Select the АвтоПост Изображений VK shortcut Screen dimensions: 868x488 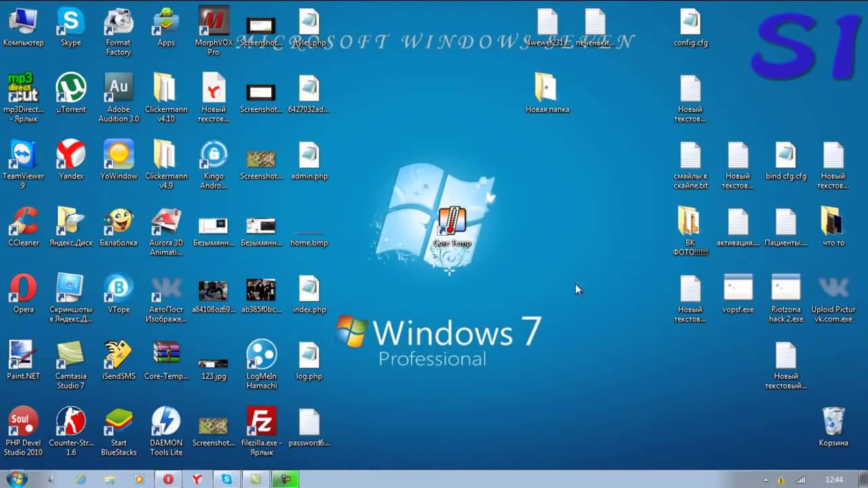[166, 298]
